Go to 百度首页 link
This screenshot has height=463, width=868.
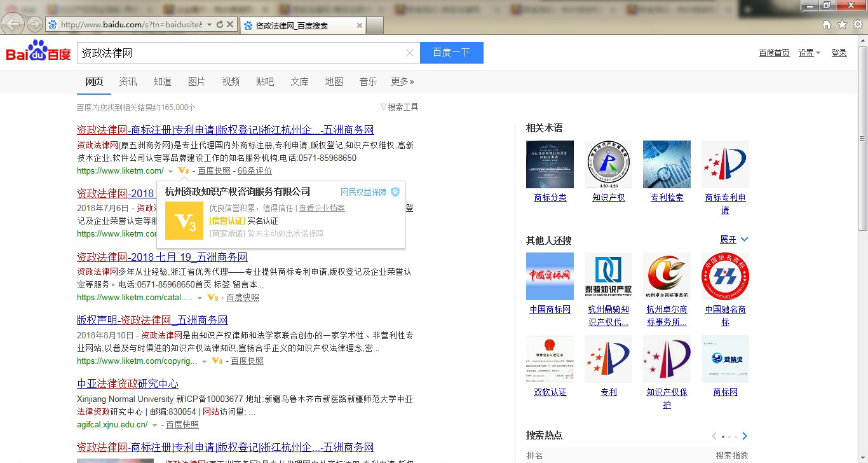pos(774,53)
